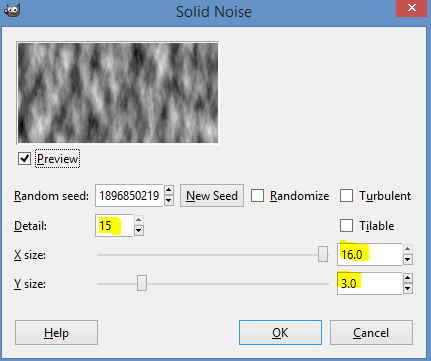This screenshot has width=431, height=361.
Task: Click in the Detail value field
Action: click(114, 226)
